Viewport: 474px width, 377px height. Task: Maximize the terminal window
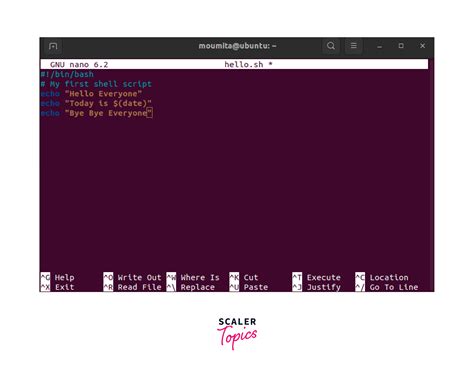tap(401, 46)
